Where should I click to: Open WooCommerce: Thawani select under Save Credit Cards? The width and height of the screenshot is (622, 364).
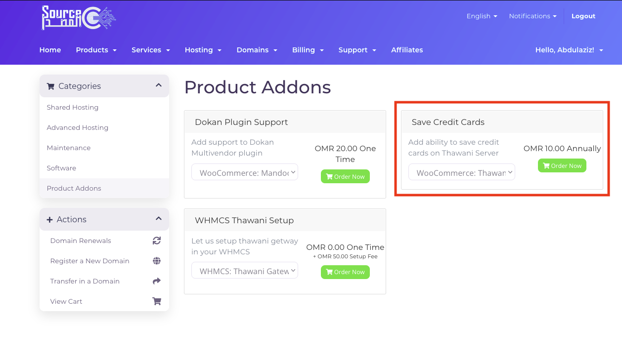(x=462, y=172)
